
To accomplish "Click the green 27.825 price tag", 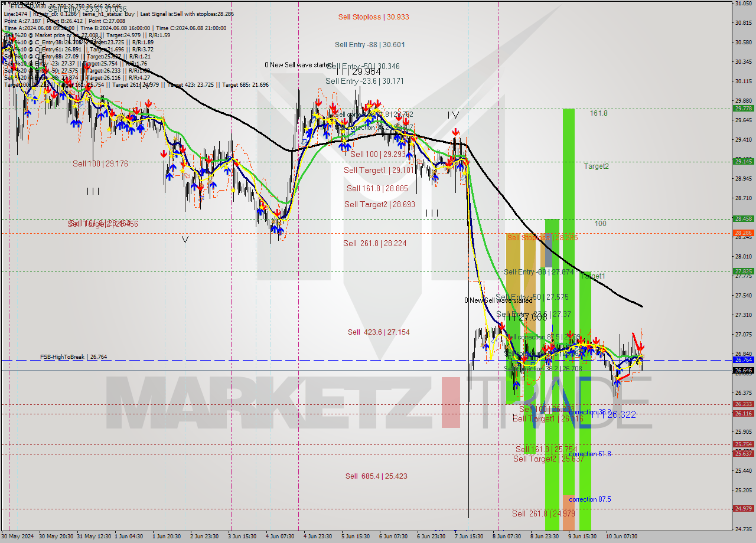I will [743, 271].
